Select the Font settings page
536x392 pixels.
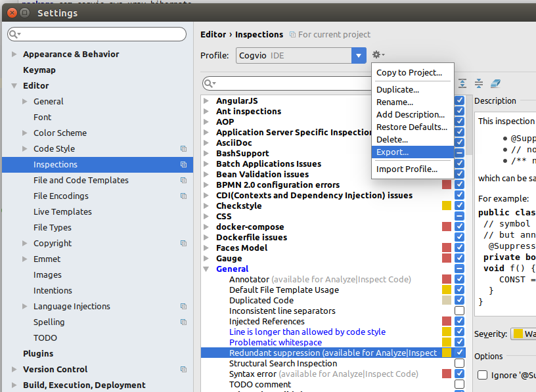43,118
